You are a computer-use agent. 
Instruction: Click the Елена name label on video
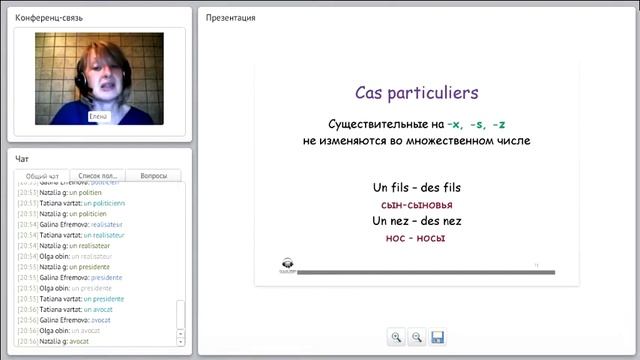click(x=98, y=116)
